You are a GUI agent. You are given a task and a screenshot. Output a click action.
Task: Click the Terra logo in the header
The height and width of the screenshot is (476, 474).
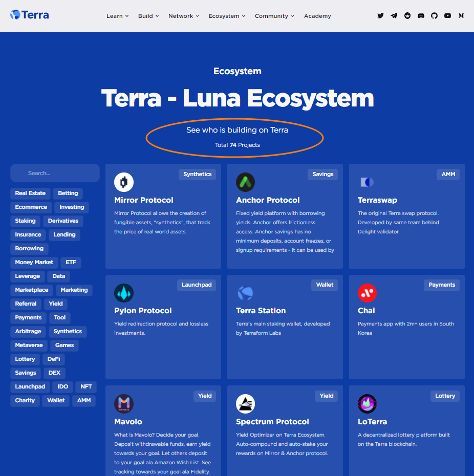coord(30,15)
